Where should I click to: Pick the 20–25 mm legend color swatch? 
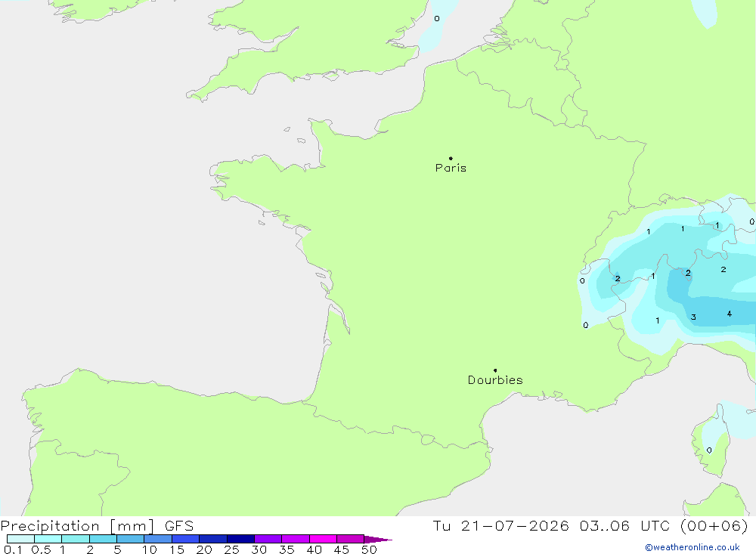(x=213, y=539)
